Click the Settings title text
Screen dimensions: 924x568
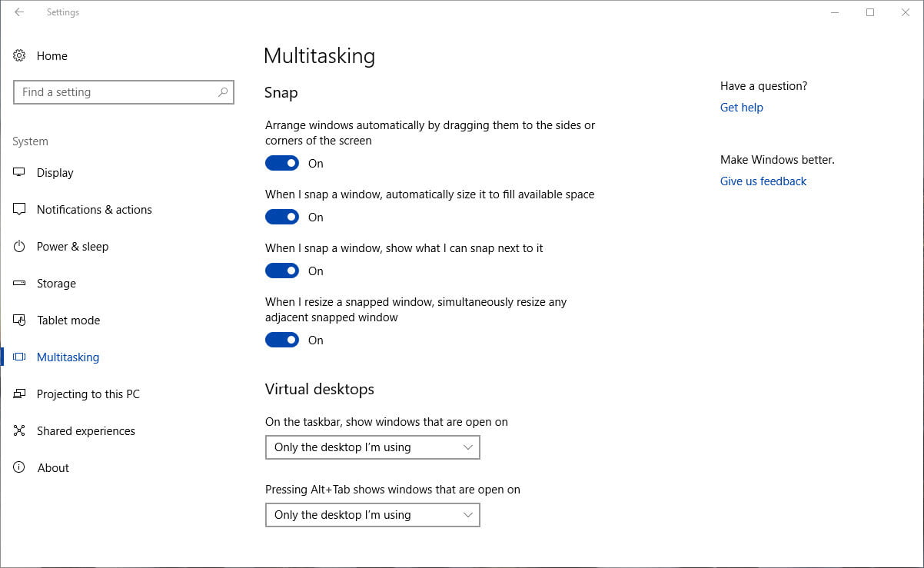click(x=63, y=12)
